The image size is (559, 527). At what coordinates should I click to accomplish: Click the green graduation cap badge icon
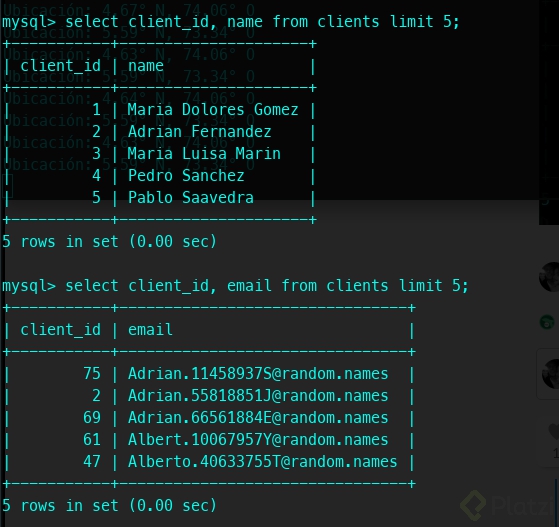pos(547,322)
